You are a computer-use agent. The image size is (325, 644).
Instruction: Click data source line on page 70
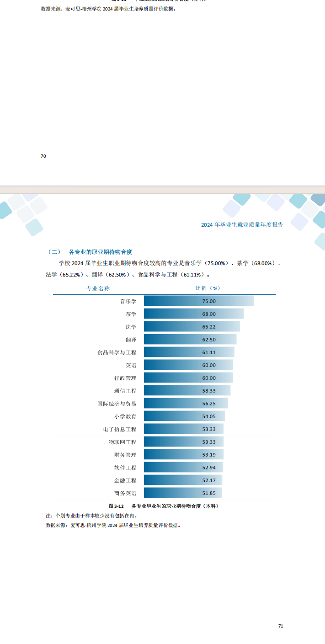click(108, 8)
